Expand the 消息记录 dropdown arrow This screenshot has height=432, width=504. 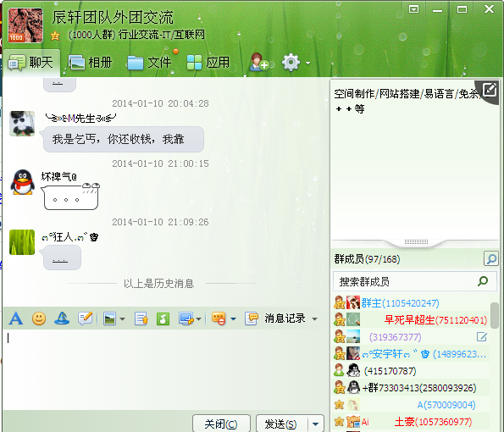(315, 319)
